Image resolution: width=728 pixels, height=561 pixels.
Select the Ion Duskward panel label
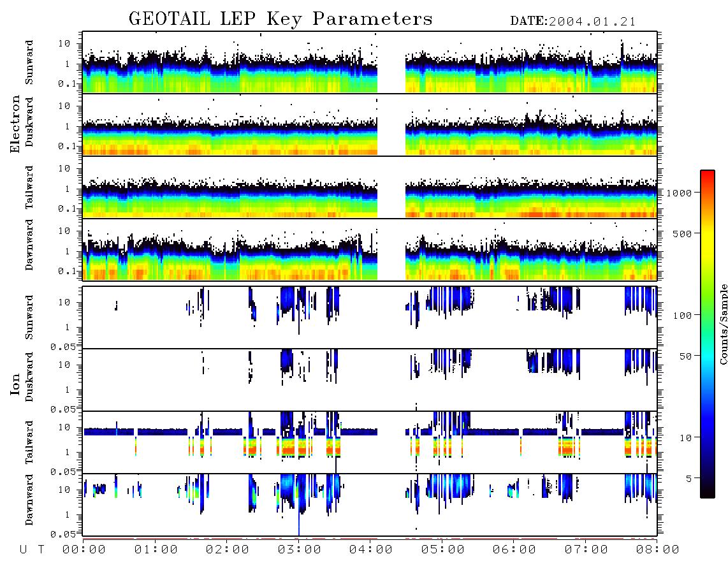pos(29,377)
